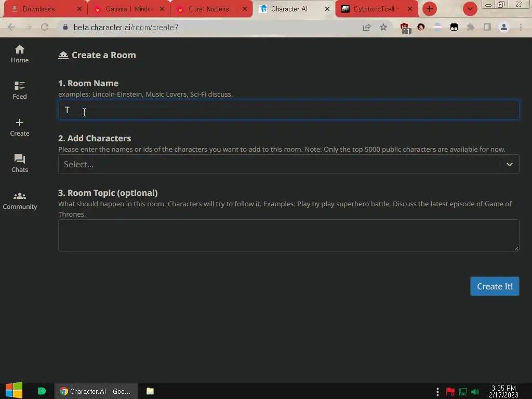Open the Create sidebar item

(x=20, y=127)
